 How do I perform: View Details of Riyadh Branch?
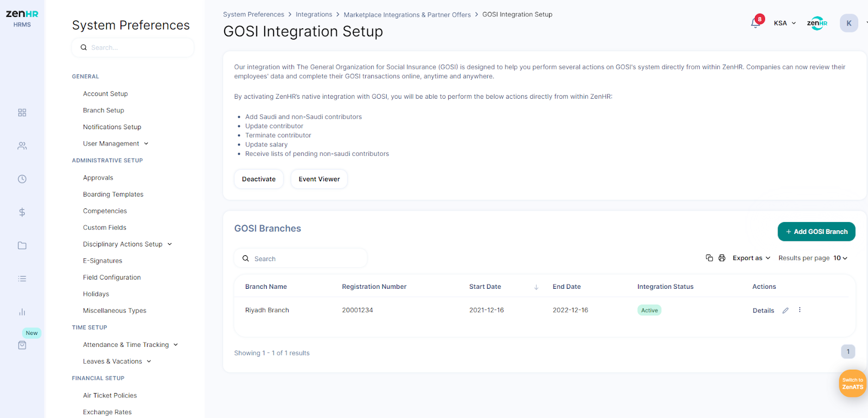(x=763, y=311)
